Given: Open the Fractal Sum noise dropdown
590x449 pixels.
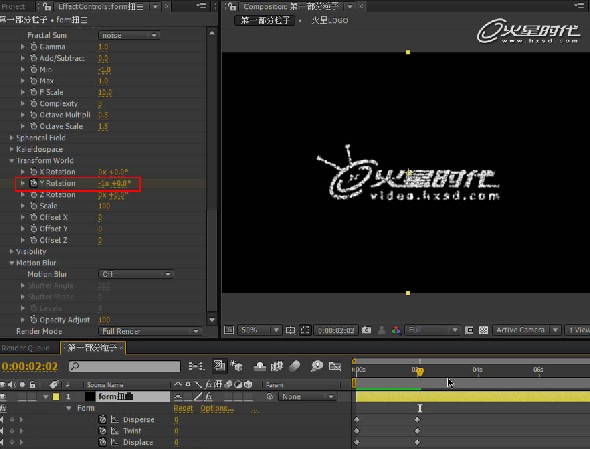Looking at the screenshot, I should (x=129, y=35).
